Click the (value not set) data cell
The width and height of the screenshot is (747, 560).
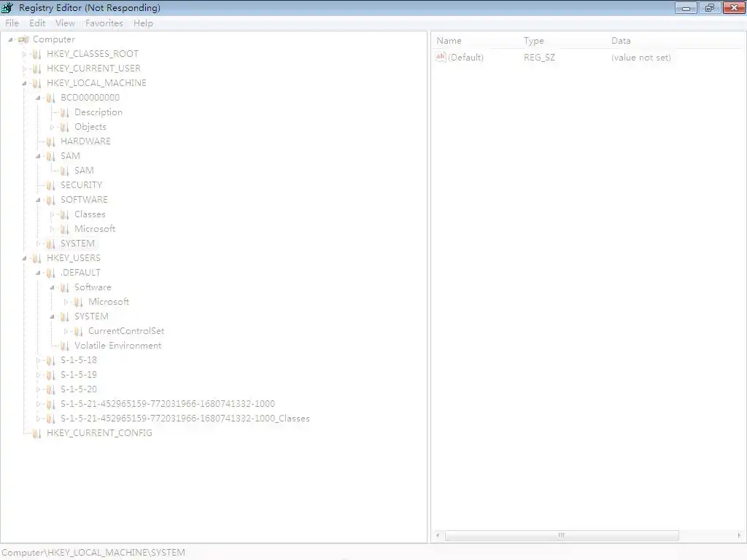pos(640,57)
